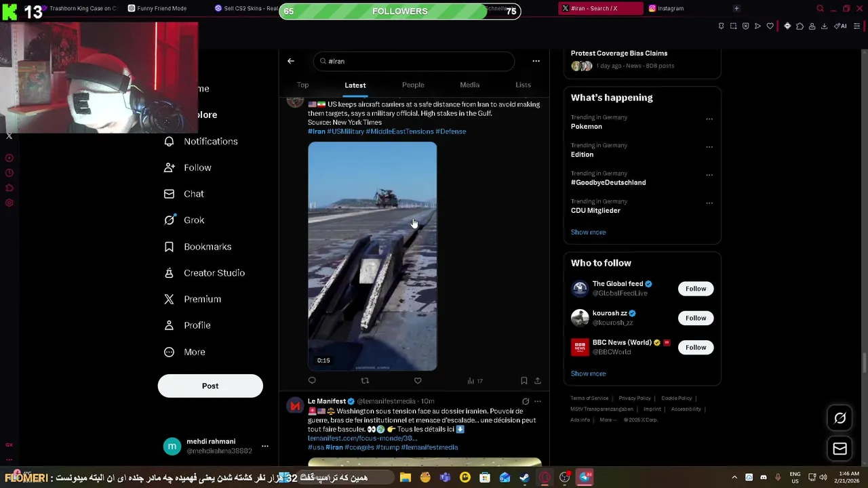Open a new browser tab
868x488 pixels.
[736, 8]
